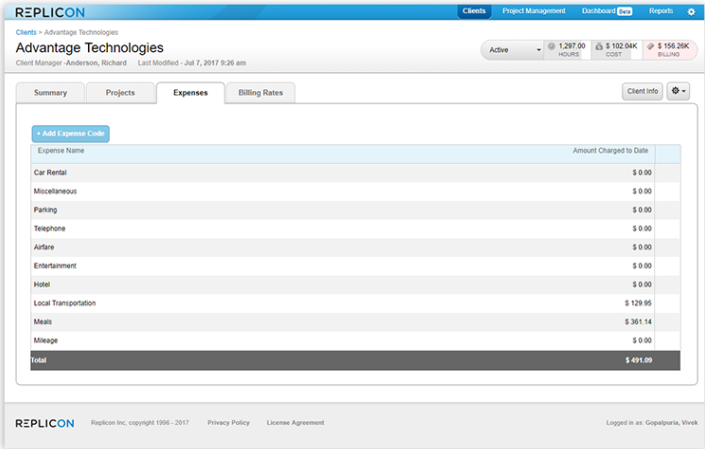The image size is (705, 449).
Task: Select the Car Rental expense row
Action: [x=355, y=173]
